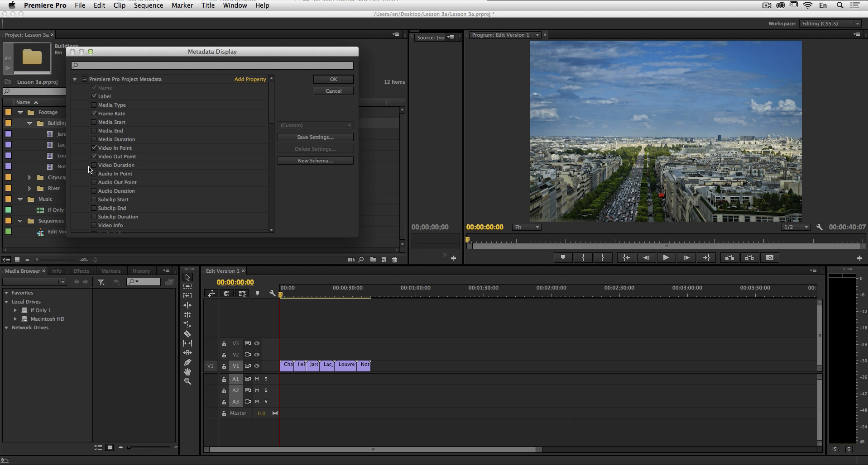Play the Program monitor sequence

coord(666,257)
